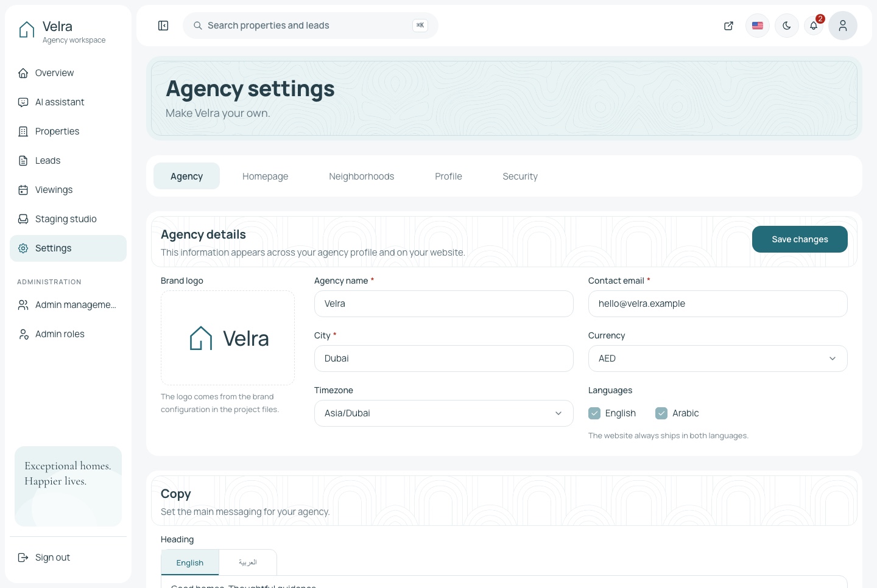
Task: Open the Currency AED dropdown
Action: point(717,359)
